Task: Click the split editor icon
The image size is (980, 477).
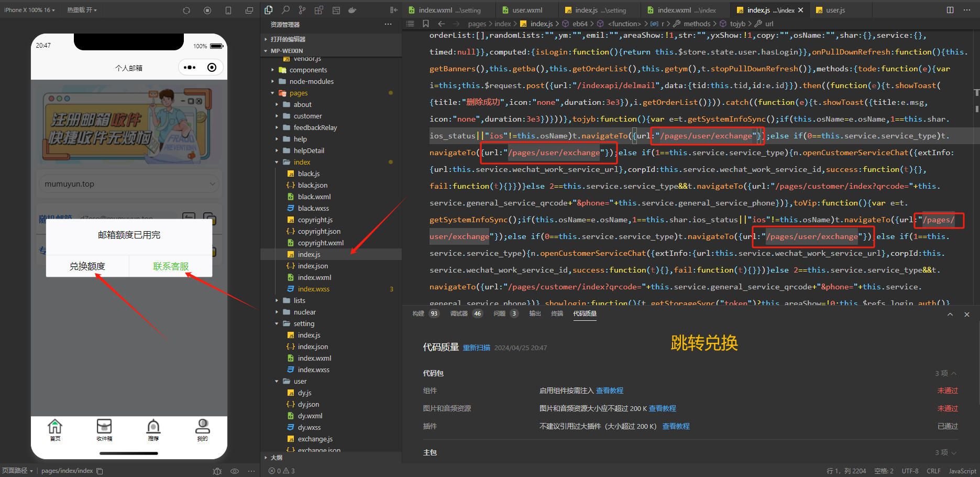Action: click(x=950, y=10)
